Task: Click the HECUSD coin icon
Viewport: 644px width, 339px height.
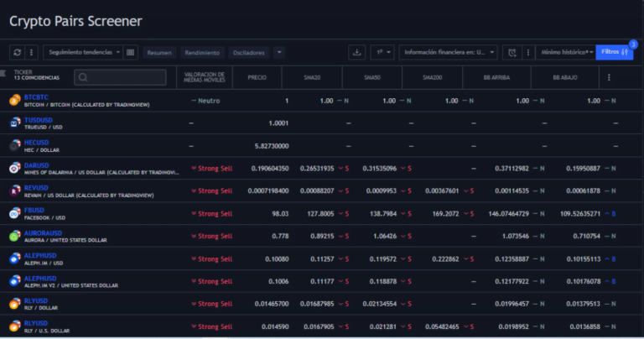Action: point(15,145)
